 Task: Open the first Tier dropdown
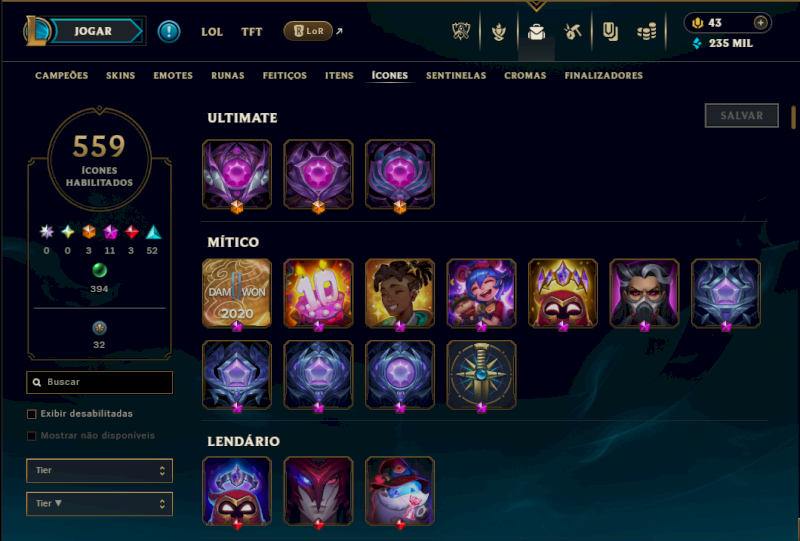click(99, 471)
